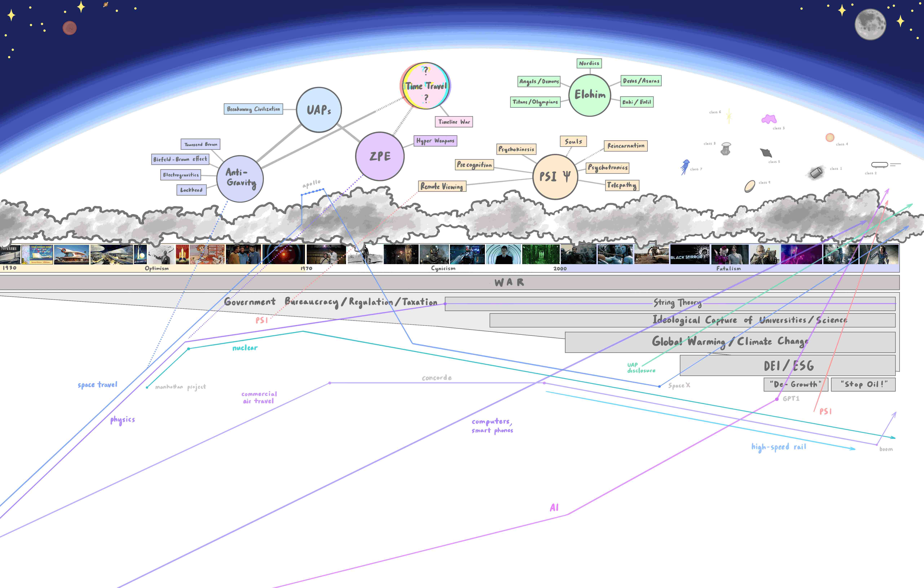Select the gray mushroom-shaped class 8 UAP icon
924x588 pixels.
[x=726, y=148]
